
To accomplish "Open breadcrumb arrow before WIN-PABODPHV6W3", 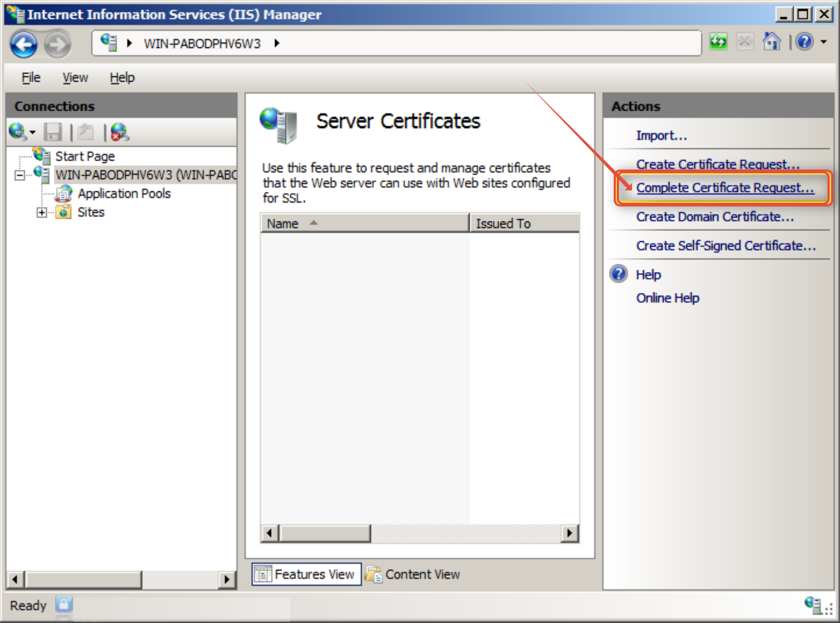I will click(129, 43).
